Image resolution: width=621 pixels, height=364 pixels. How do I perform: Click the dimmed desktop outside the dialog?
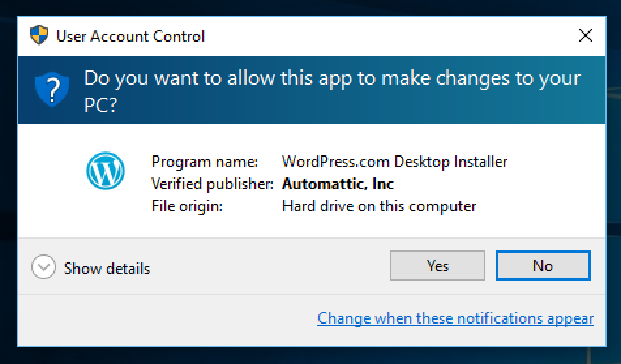click(309, 356)
